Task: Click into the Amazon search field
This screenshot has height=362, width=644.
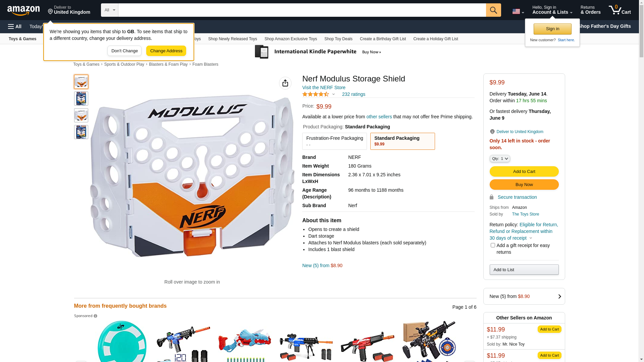Action: pos(302,10)
